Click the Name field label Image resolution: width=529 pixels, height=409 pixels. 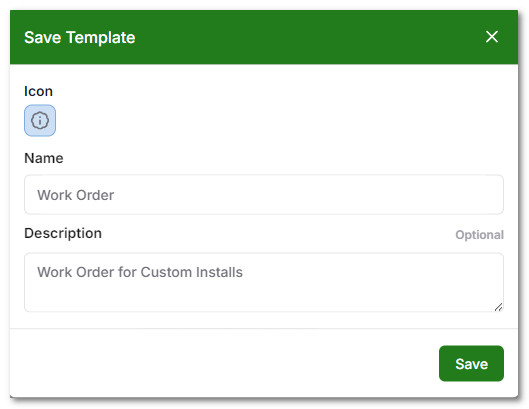point(44,158)
